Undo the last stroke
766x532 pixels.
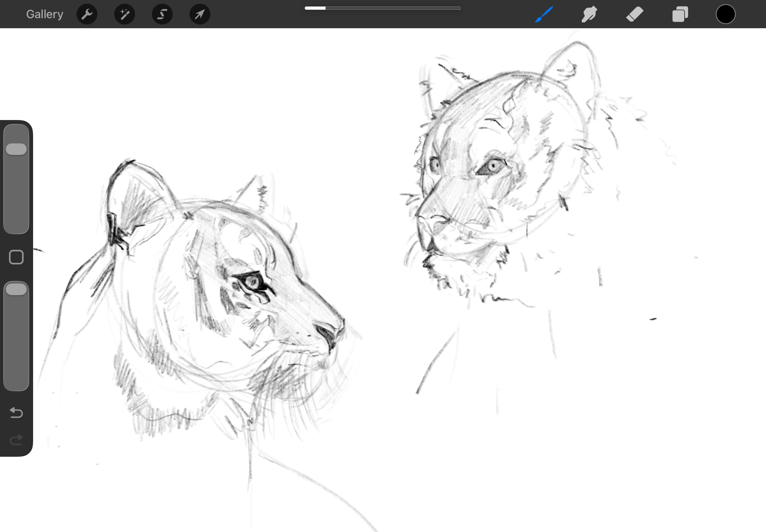(x=16, y=413)
